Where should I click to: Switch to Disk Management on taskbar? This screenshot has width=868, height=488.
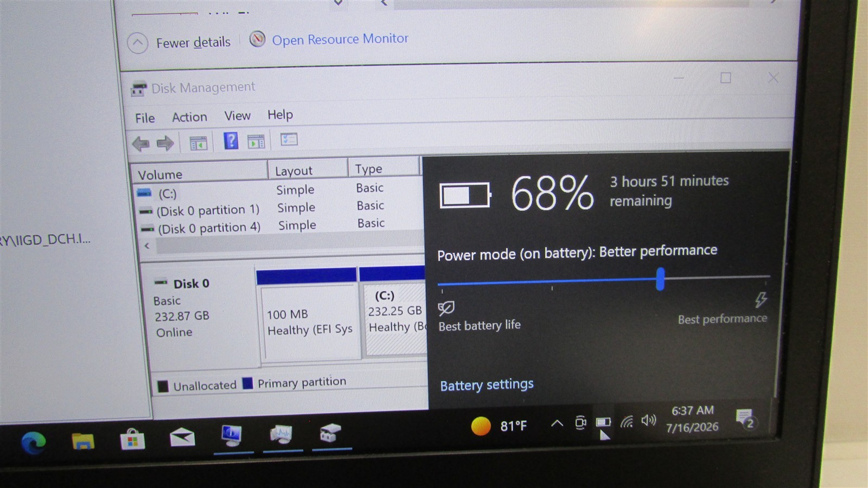click(x=330, y=433)
